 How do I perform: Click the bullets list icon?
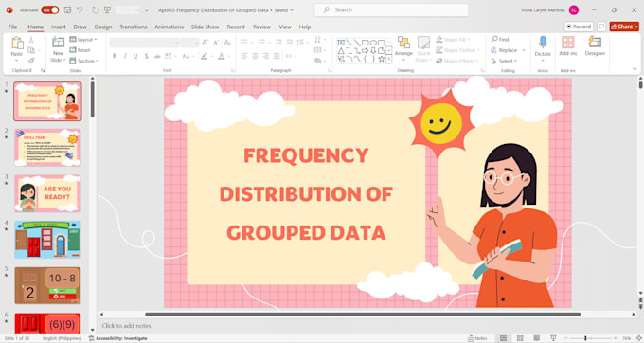244,43
